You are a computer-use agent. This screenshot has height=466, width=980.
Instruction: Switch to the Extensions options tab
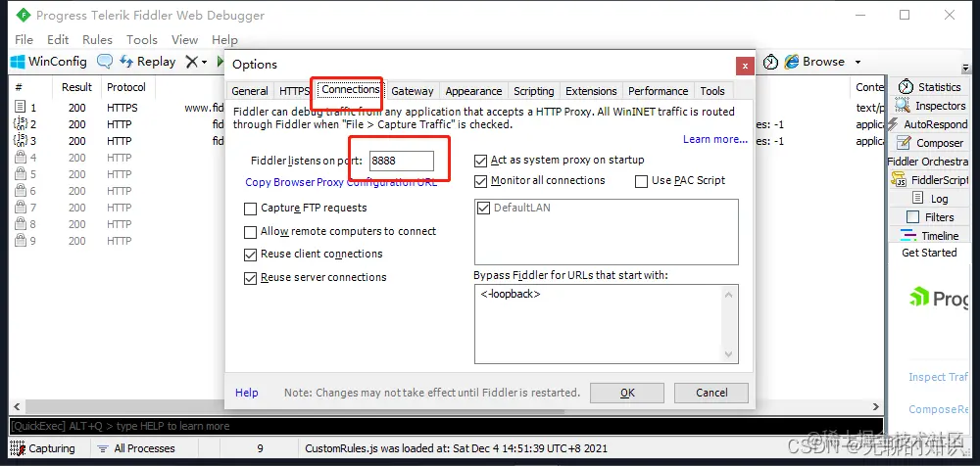tap(591, 91)
